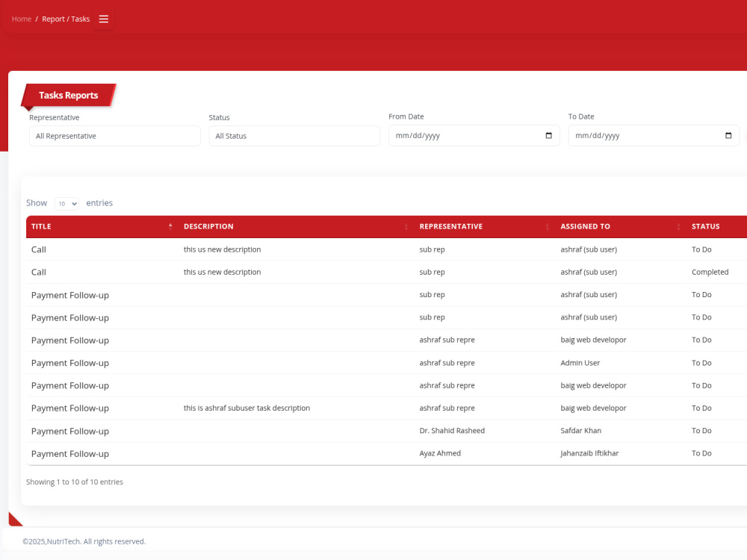Change entries shown per page dropdown
Screen dimensions: 747x560
pyautogui.click(x=66, y=203)
